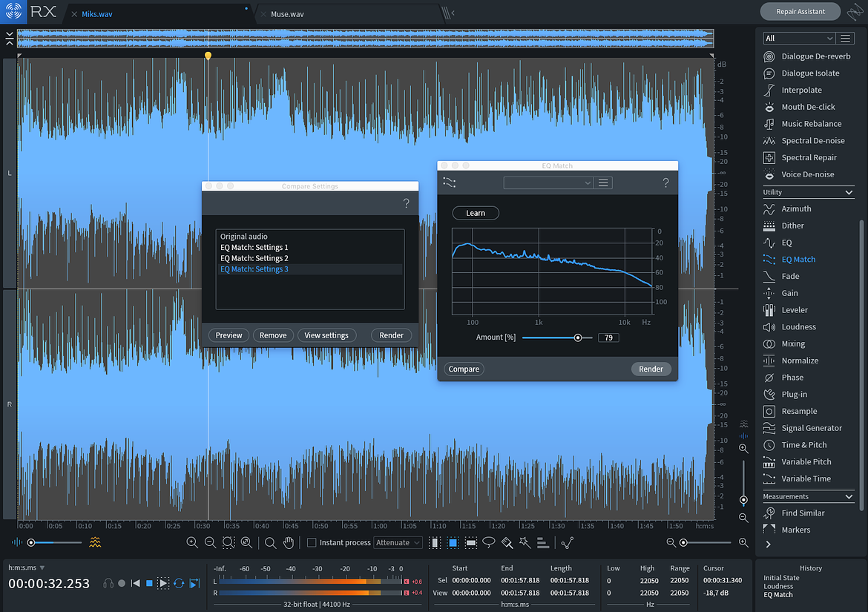Click the Repair Assistant button
The width and height of the screenshot is (868, 612).
[800, 12]
